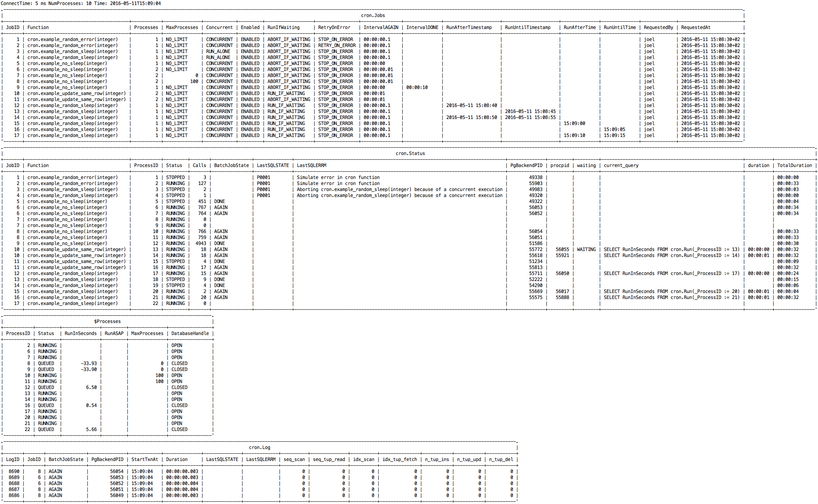
Task: Click the IntervalAGAIN column header
Action: pyautogui.click(x=381, y=27)
